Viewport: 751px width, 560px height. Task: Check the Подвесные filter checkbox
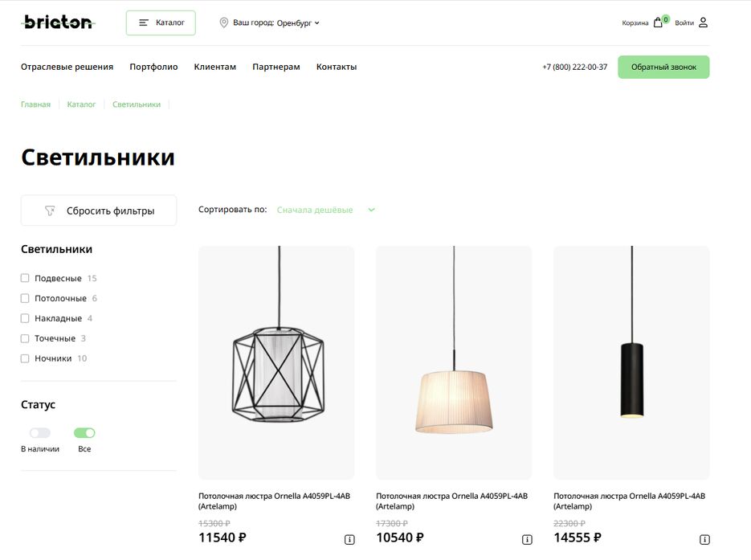(x=25, y=278)
